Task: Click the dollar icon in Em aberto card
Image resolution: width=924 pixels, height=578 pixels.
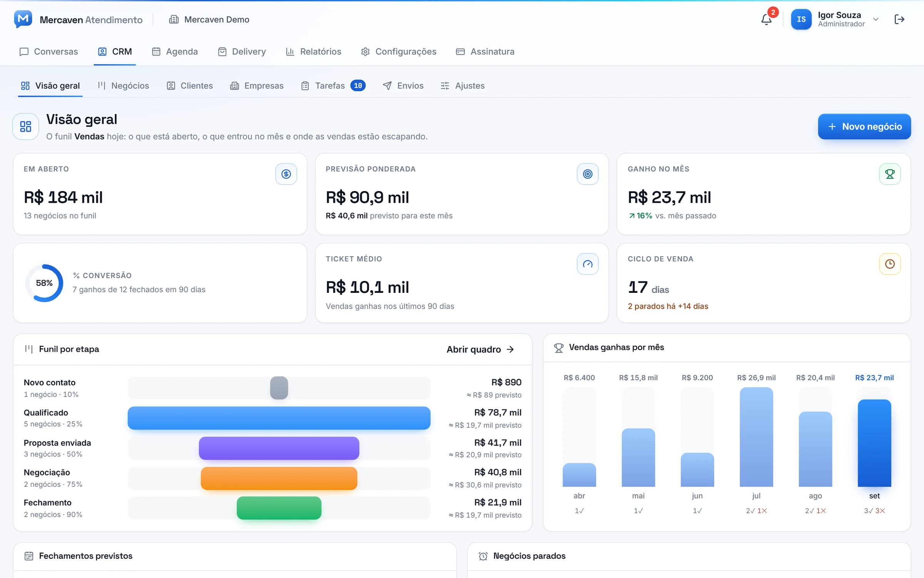Action: (x=286, y=174)
